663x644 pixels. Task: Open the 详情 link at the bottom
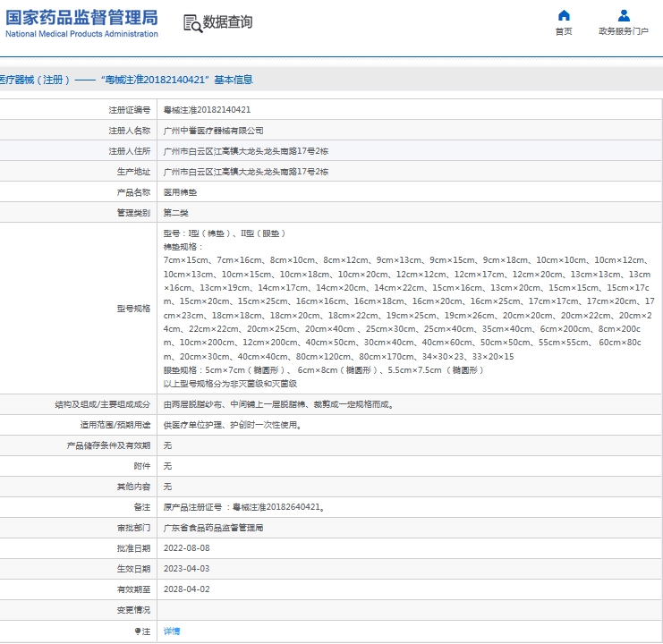tap(172, 631)
